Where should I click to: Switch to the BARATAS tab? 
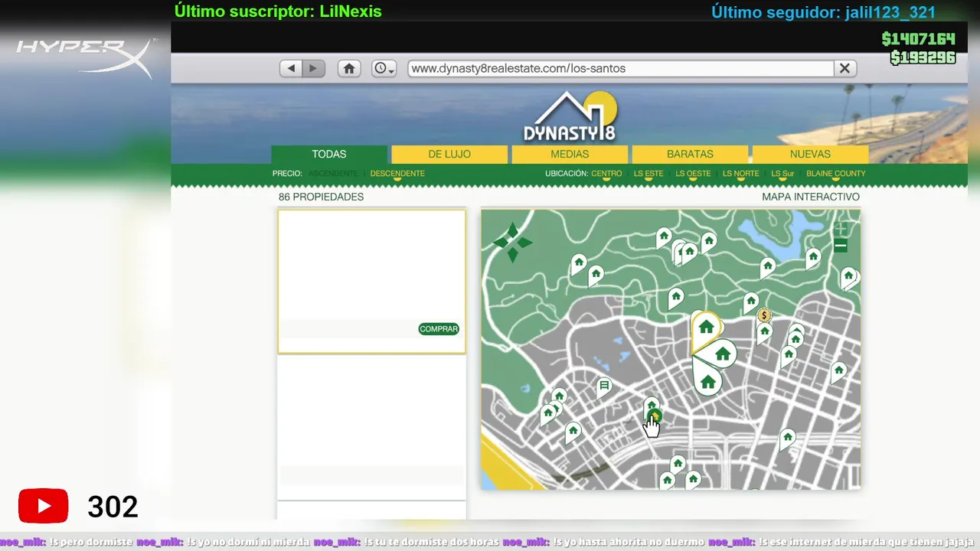[690, 154]
